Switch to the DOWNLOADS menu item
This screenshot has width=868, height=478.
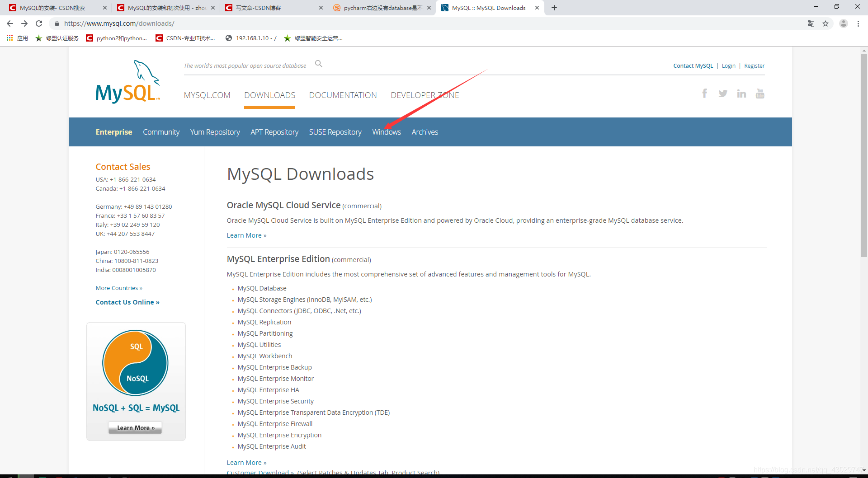(269, 95)
